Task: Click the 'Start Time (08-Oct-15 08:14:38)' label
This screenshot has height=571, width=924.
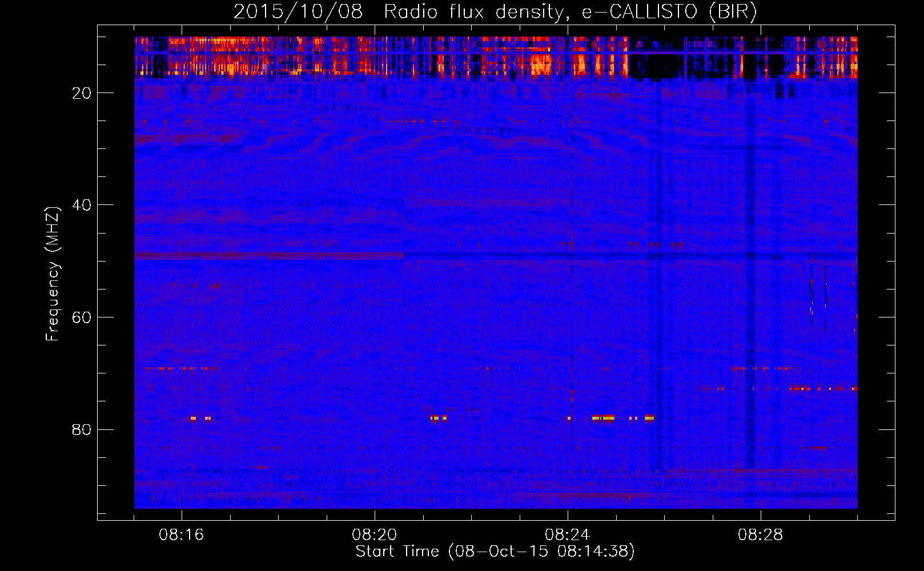Action: (495, 552)
